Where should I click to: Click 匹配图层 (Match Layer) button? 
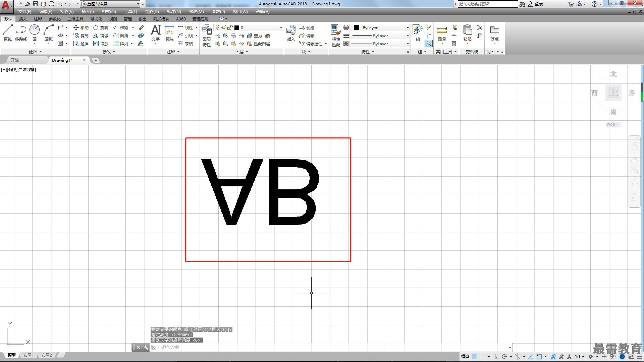click(x=259, y=44)
